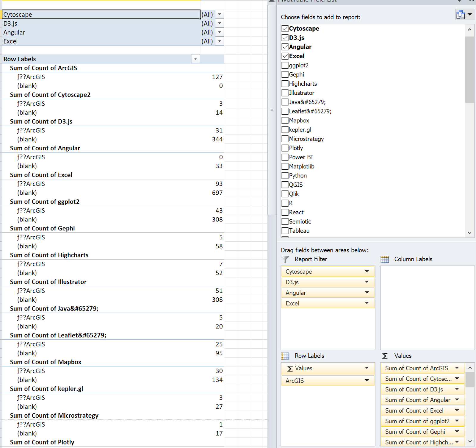Open the Cytoscape filter dropdown in sheet
The height and width of the screenshot is (448, 476).
click(x=220, y=14)
